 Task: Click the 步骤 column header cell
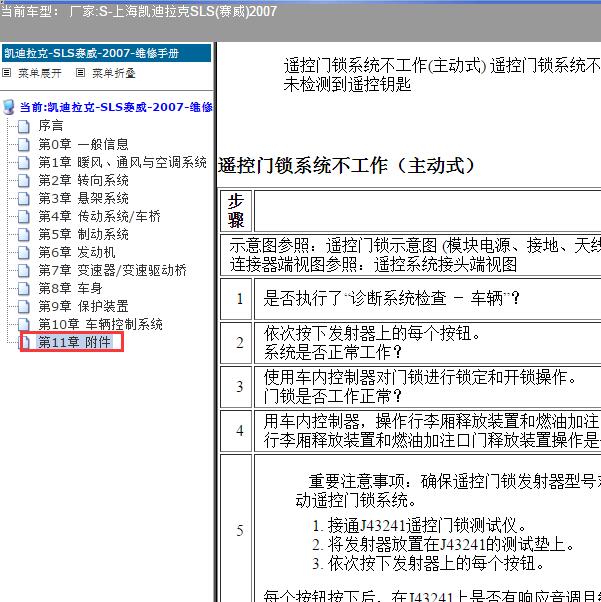click(236, 211)
